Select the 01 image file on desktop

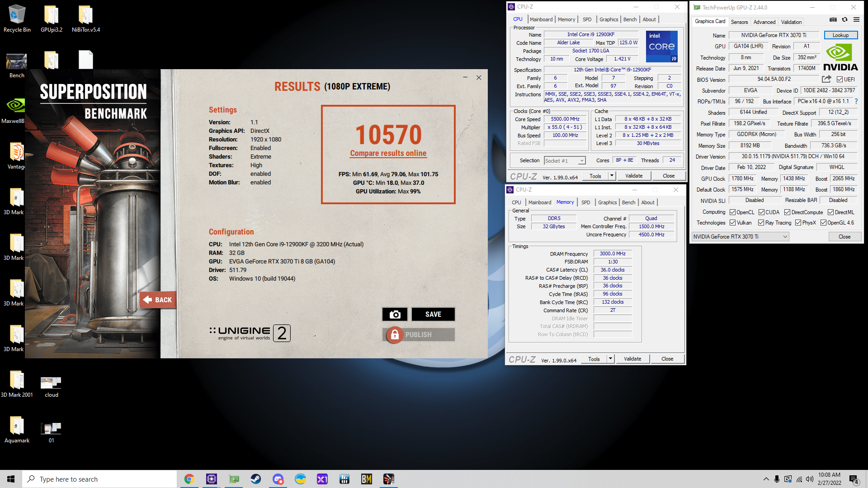[x=51, y=432]
